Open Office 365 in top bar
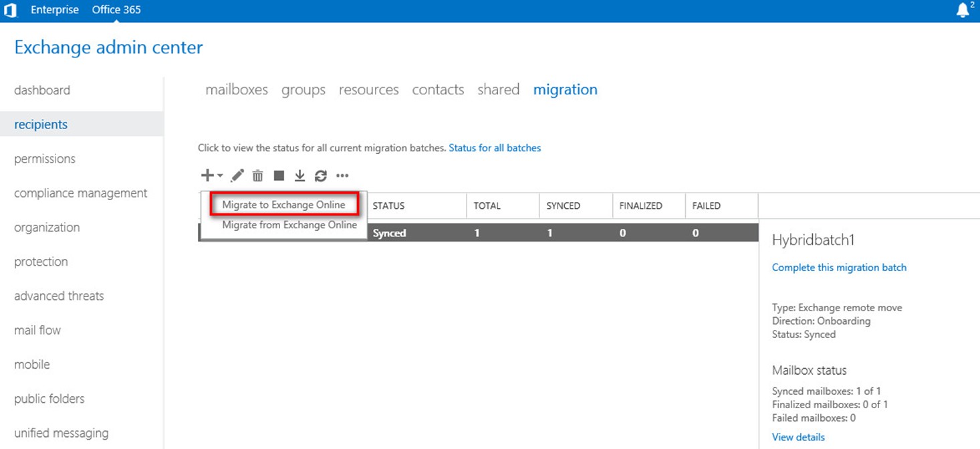 point(116,10)
